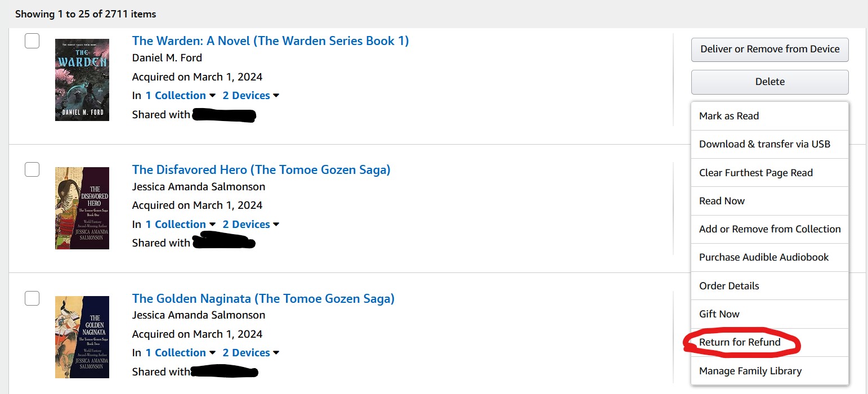Open The Warden book cover thumbnail
This screenshot has height=394, width=868.
pos(82,79)
